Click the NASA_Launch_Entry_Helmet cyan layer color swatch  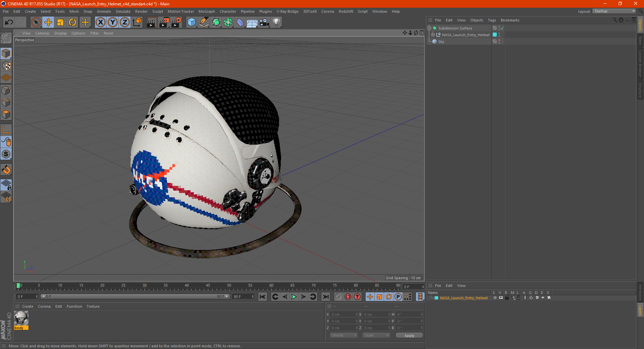[x=495, y=35]
